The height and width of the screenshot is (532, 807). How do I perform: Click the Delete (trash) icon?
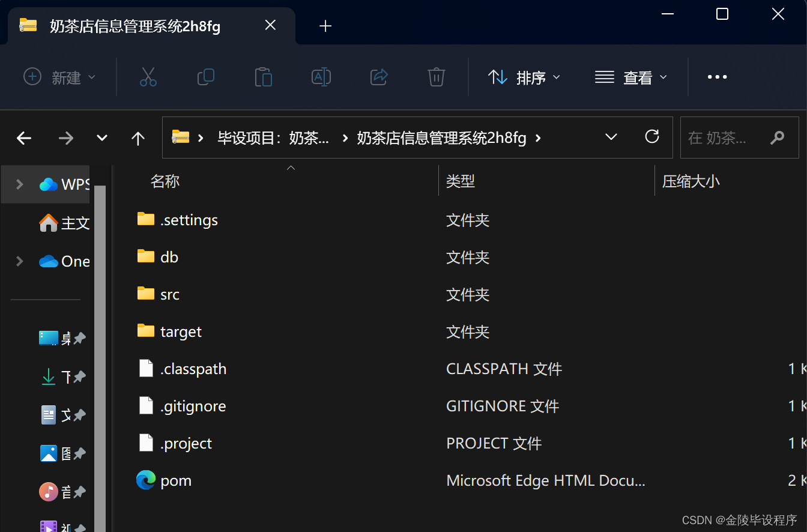pyautogui.click(x=436, y=77)
